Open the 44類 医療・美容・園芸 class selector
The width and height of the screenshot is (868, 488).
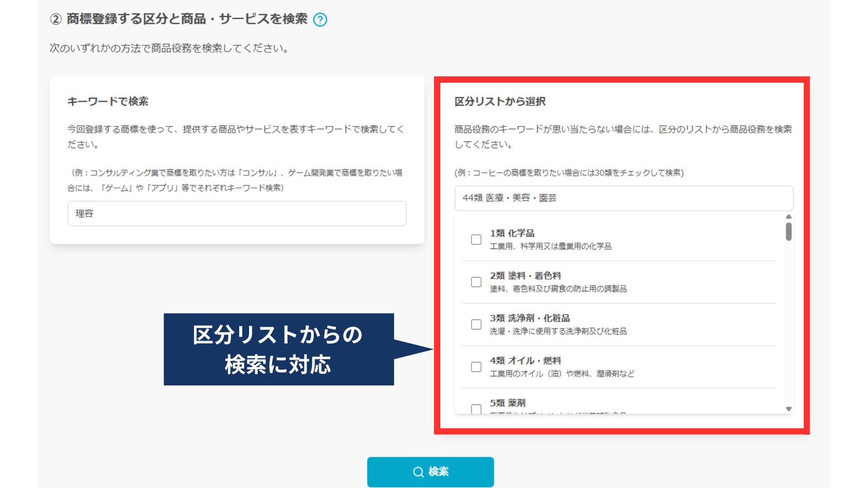click(623, 198)
